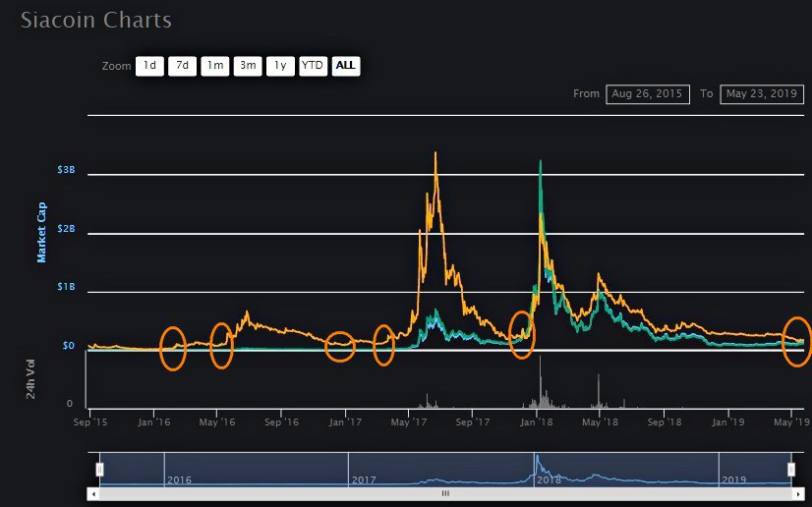Click the Jan '16 axis label
Image resolution: width=812 pixels, height=507 pixels.
(153, 422)
